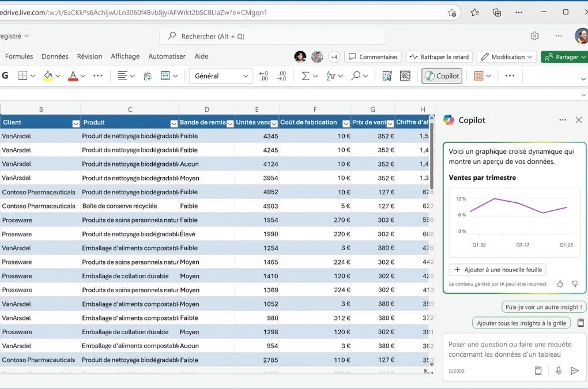Expand font color dropdown arrow
Screen dimensions: 588x389
click(83, 76)
